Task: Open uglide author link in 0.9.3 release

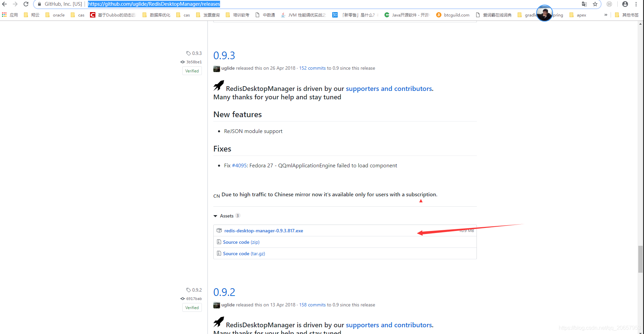Action: pos(228,68)
